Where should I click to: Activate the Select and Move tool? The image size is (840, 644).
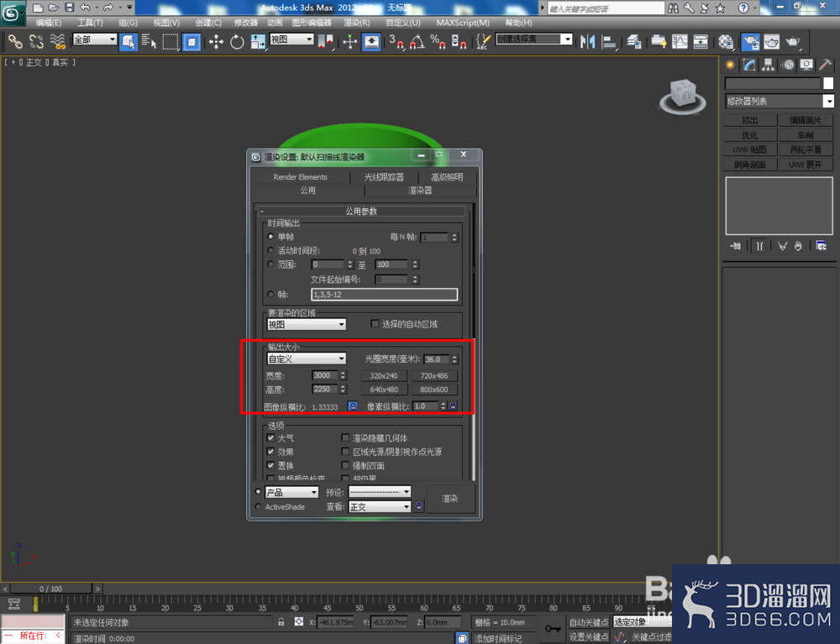pyautogui.click(x=216, y=42)
